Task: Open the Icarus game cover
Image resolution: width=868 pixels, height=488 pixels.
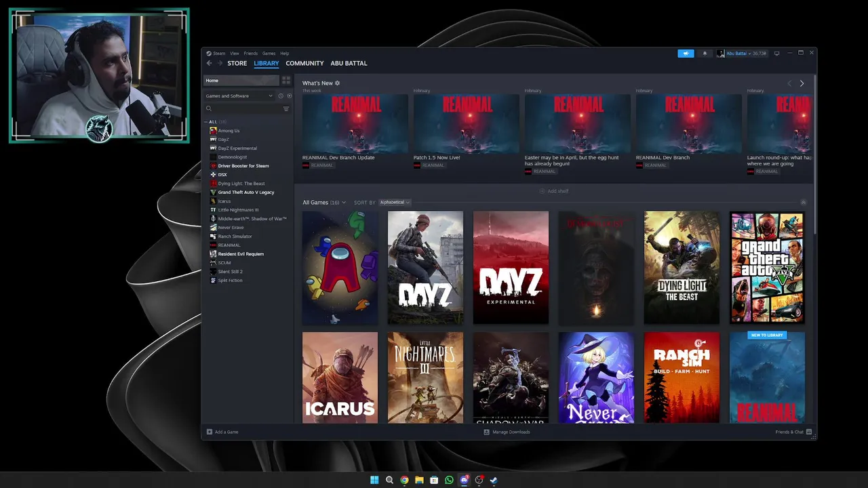Action: [x=340, y=378]
